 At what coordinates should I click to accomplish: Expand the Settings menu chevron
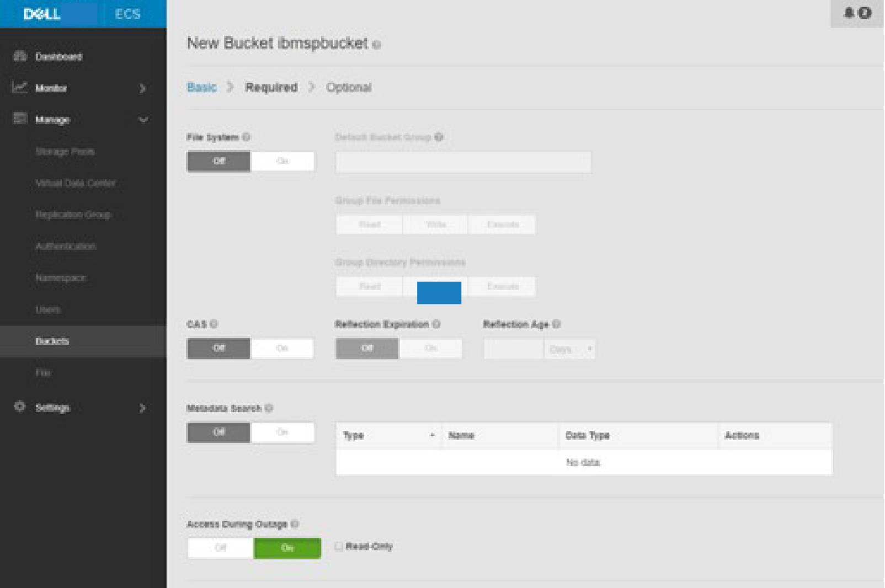(x=143, y=408)
